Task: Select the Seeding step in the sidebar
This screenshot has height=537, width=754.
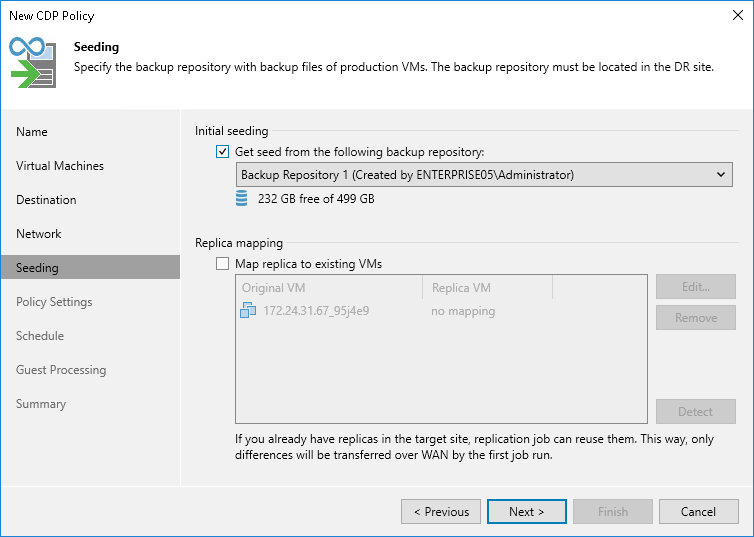Action: [x=90, y=267]
